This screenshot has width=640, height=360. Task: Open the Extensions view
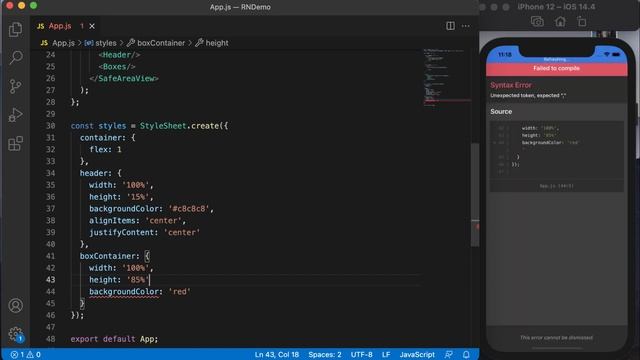pyautogui.click(x=16, y=144)
